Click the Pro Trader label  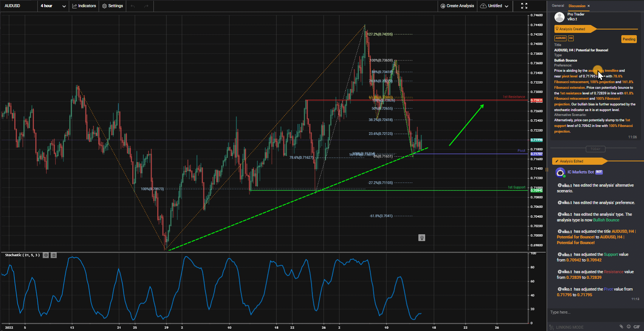click(x=576, y=14)
